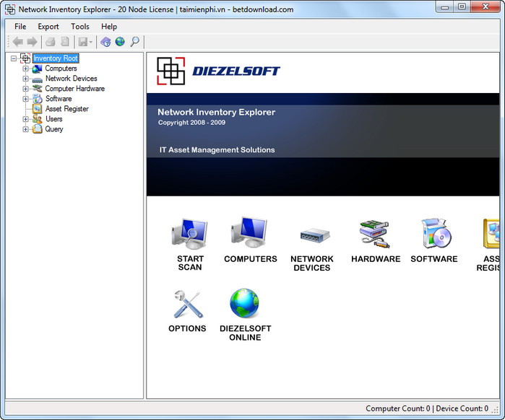This screenshot has width=505, height=420.
Task: Click the globe web toolbar icon
Action: pyautogui.click(x=120, y=41)
